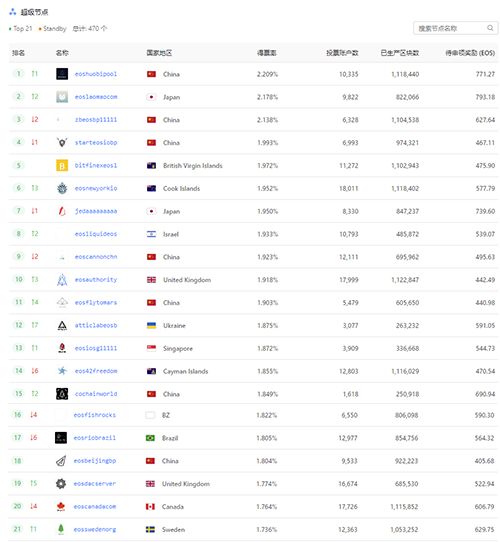The height and width of the screenshot is (542, 500).
Task: Click the British Virgin Islands text
Action: point(193,166)
